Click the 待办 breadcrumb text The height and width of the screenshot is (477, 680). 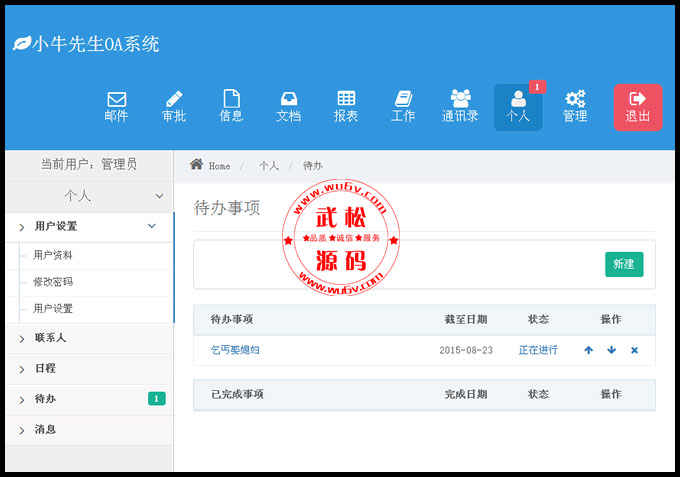point(313,166)
